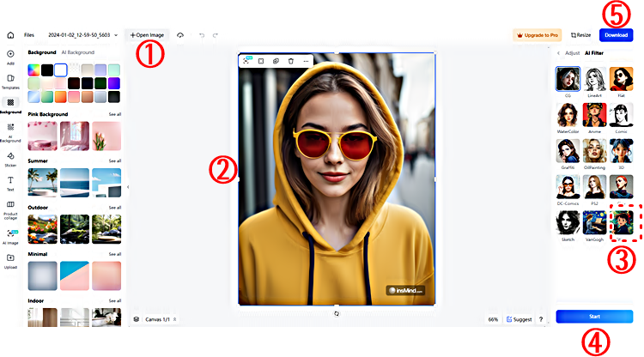
Task: Delete the selected image with trash icon
Action: click(x=291, y=61)
